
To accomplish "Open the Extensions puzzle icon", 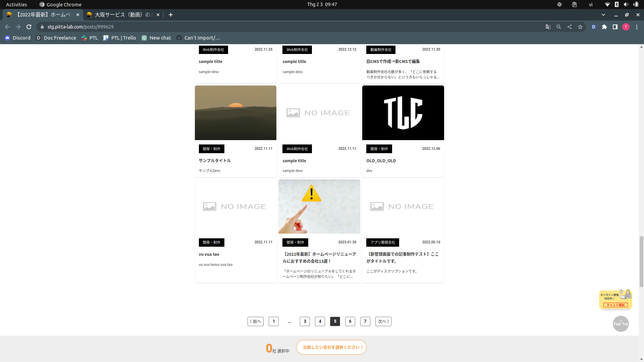I will coord(604,27).
